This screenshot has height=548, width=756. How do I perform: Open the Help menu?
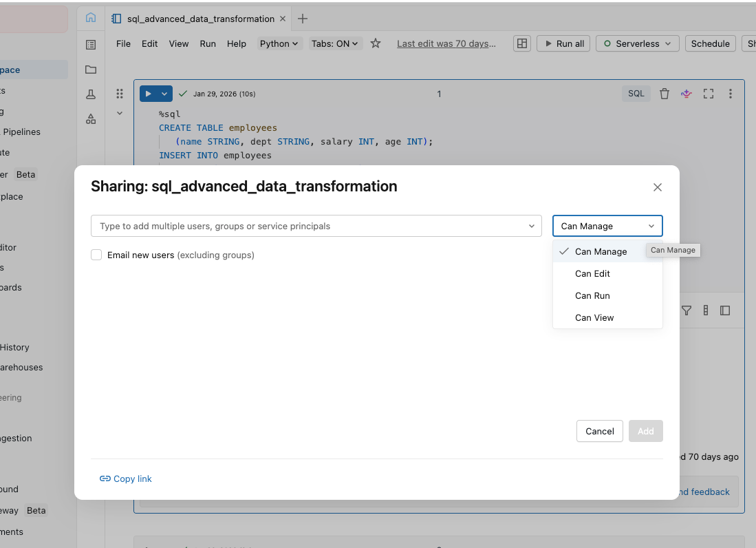point(236,43)
